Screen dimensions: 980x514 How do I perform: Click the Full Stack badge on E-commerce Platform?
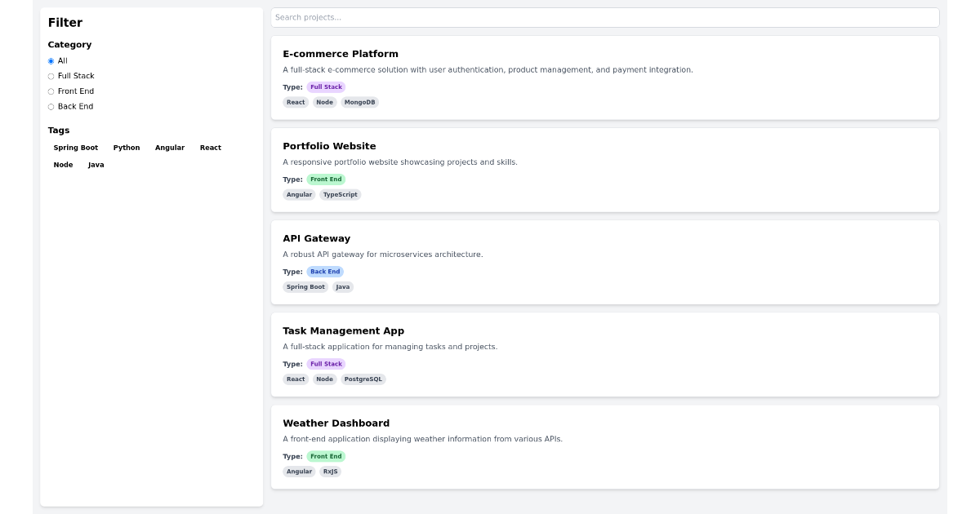[326, 86]
